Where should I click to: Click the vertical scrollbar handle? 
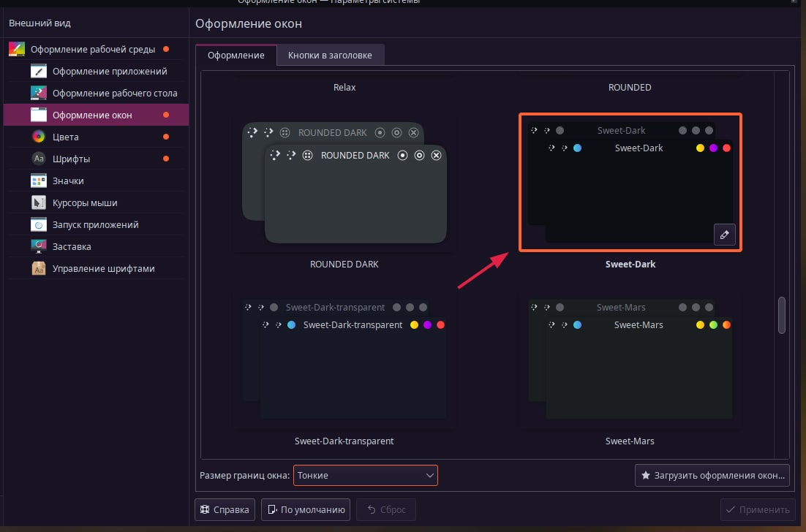(782, 315)
